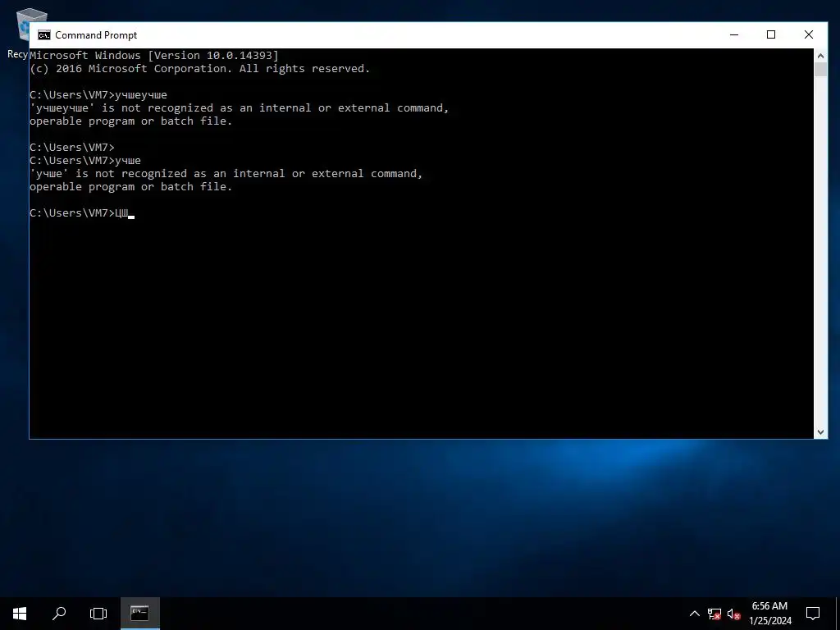Click the scrollbar down arrow in Command Prompt
840x630 pixels.
click(x=820, y=431)
